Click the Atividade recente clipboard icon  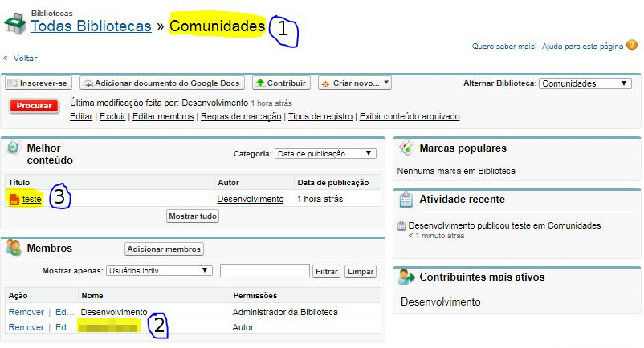[406, 199]
